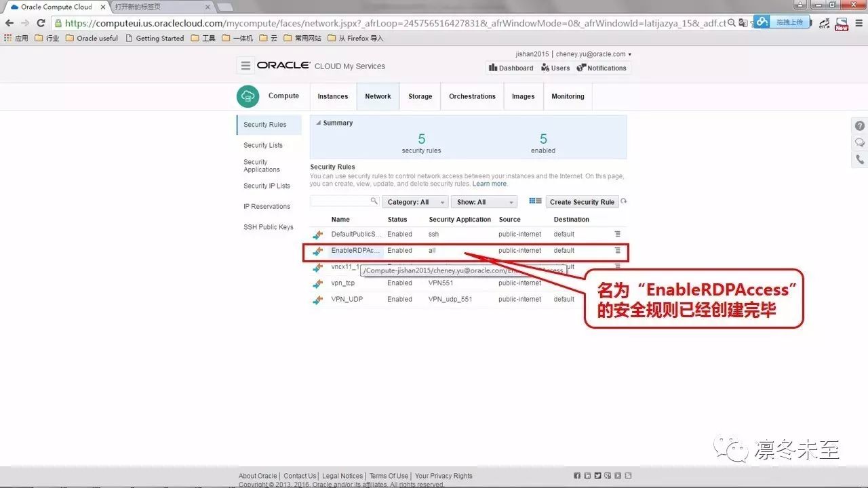Open the Your Privacy Rights footer link

443,476
